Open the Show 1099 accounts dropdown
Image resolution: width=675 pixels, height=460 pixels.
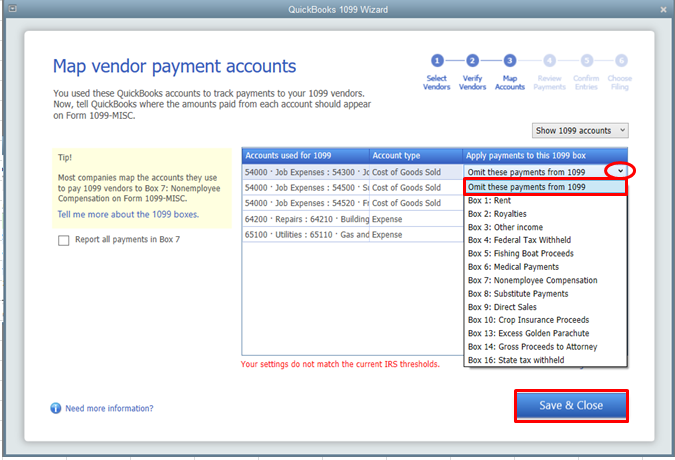[580, 130]
